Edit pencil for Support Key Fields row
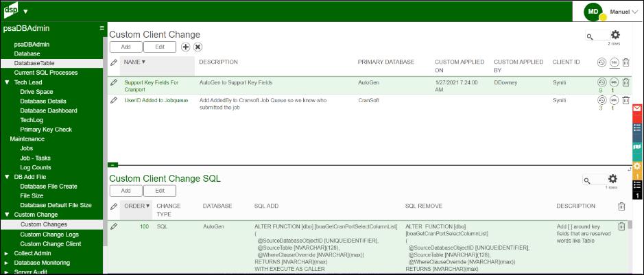Viewport: 644px width, 275px height. pyautogui.click(x=114, y=82)
